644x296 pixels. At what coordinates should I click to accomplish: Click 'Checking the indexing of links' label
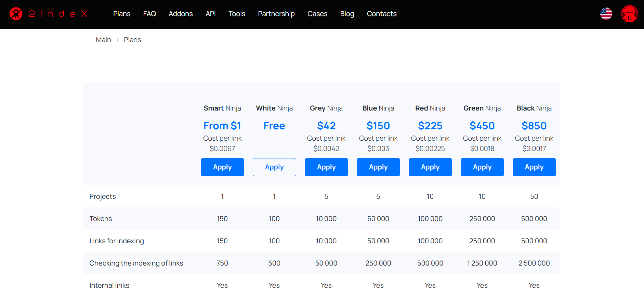click(x=136, y=263)
